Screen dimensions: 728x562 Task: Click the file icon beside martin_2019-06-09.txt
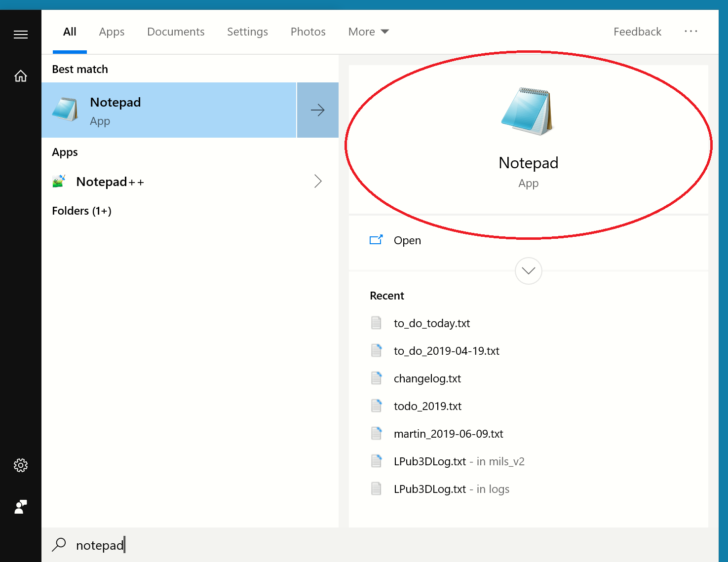click(376, 433)
